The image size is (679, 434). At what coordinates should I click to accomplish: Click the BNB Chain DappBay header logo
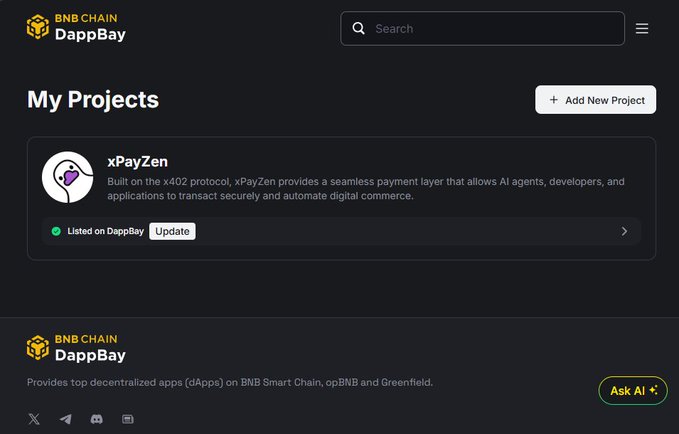pyautogui.click(x=76, y=27)
